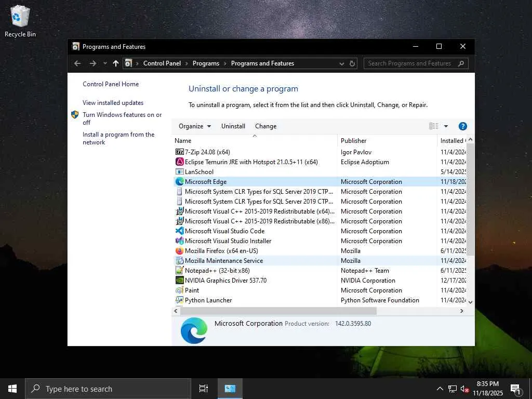Open Task View on the taskbar
532x399 pixels.
[x=204, y=389]
